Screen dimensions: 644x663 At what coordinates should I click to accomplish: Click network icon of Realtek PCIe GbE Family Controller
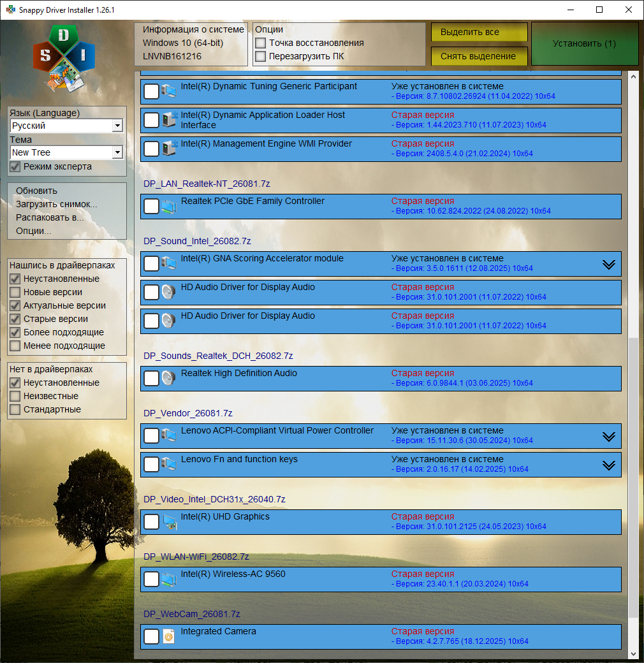(x=169, y=206)
